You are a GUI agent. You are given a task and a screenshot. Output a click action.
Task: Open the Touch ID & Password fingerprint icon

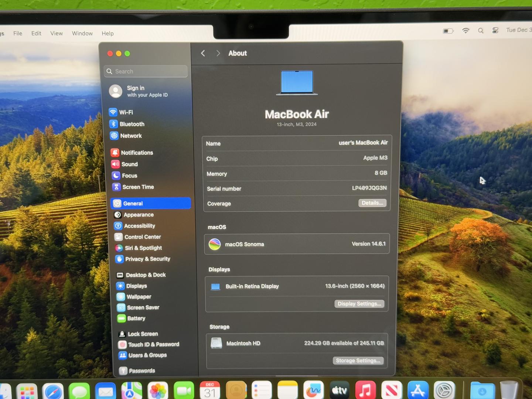point(122,344)
